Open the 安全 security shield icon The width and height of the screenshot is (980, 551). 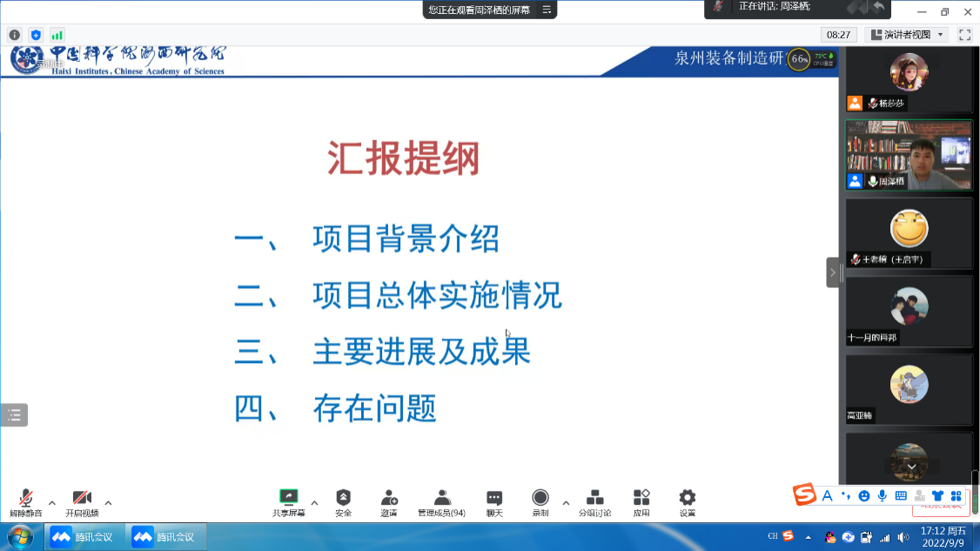click(344, 502)
